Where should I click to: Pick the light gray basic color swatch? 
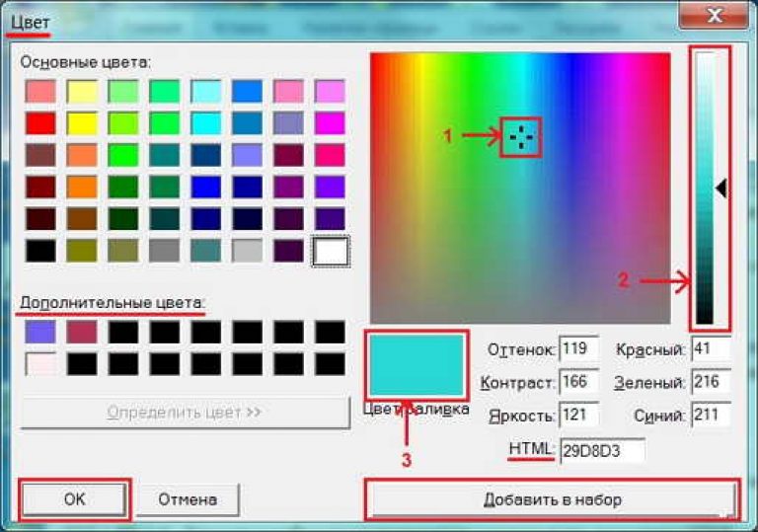tap(248, 251)
